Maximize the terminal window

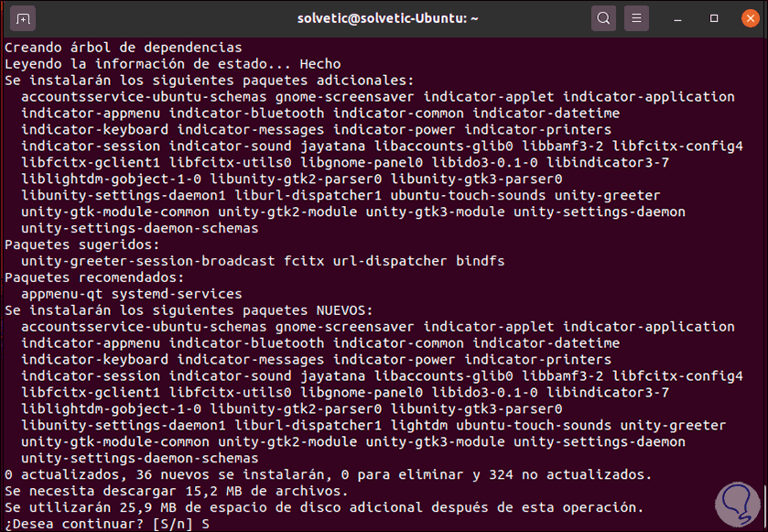tap(714, 18)
